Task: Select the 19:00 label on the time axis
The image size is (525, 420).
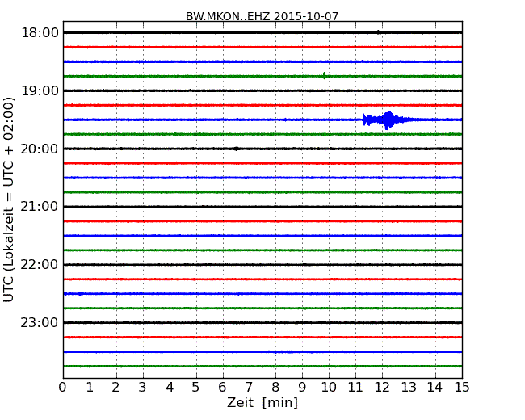Action: tap(40, 90)
